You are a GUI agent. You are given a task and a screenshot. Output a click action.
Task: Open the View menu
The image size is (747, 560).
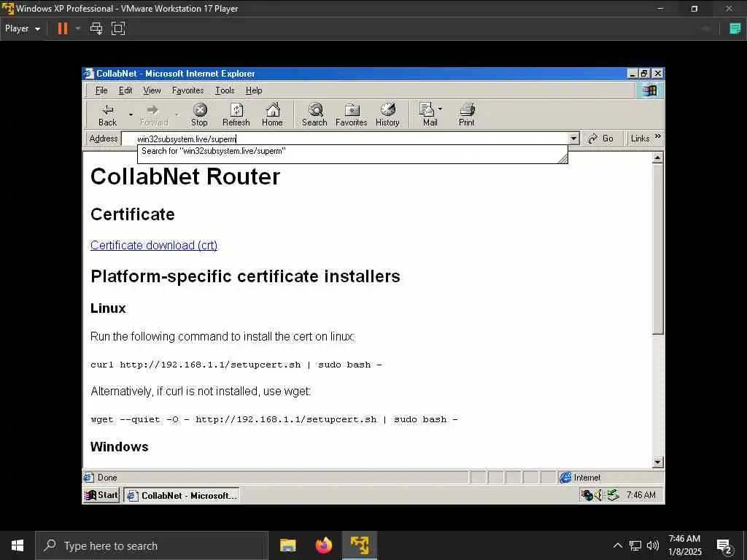coord(152,90)
